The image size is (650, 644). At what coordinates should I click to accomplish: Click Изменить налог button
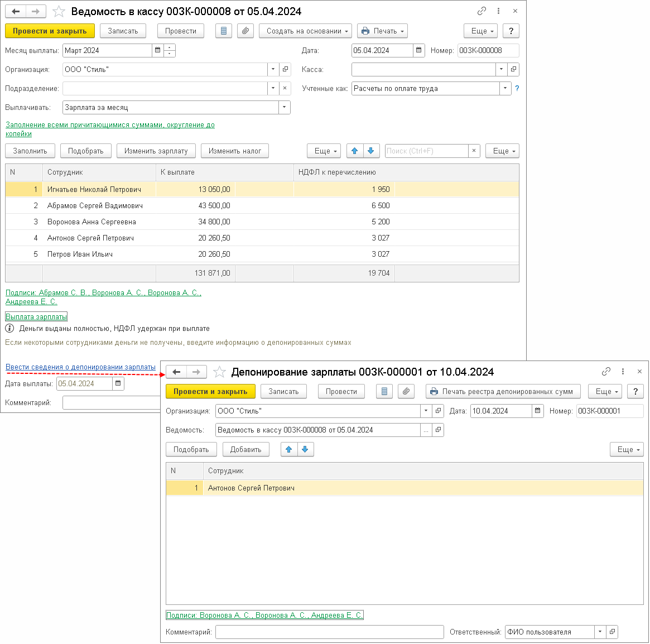[x=235, y=151]
